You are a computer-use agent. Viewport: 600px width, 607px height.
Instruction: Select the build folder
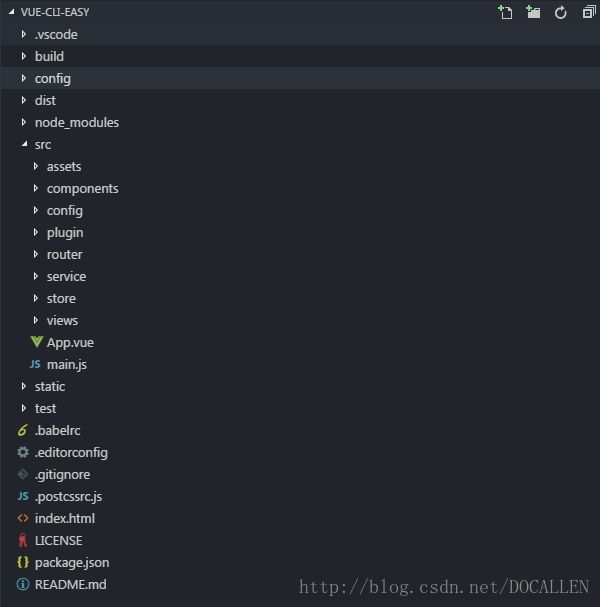[300, 56]
